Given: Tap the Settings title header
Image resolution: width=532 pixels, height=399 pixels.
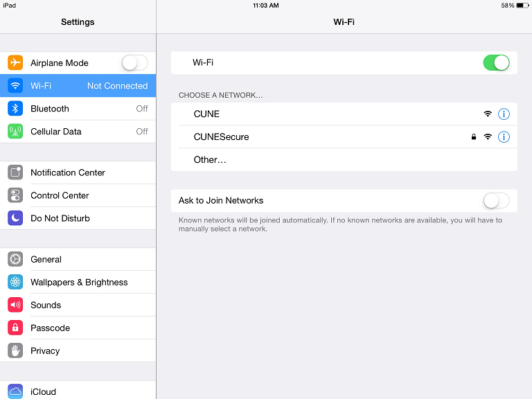Looking at the screenshot, I should [78, 22].
